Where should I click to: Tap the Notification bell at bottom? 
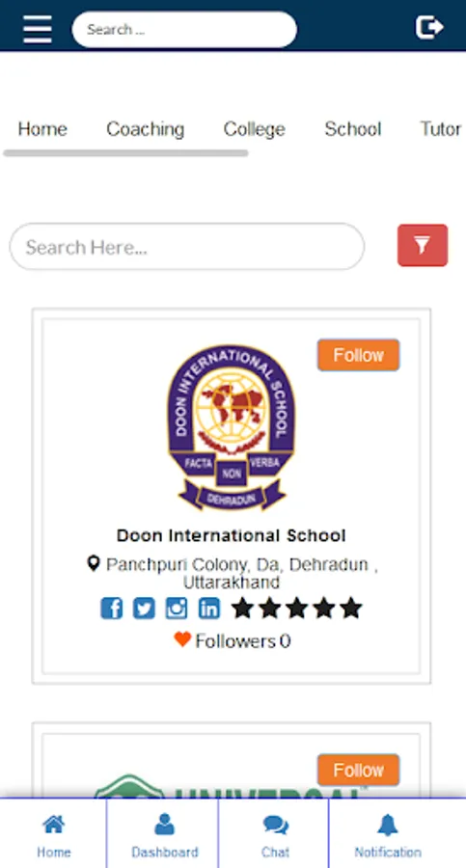pos(388,833)
